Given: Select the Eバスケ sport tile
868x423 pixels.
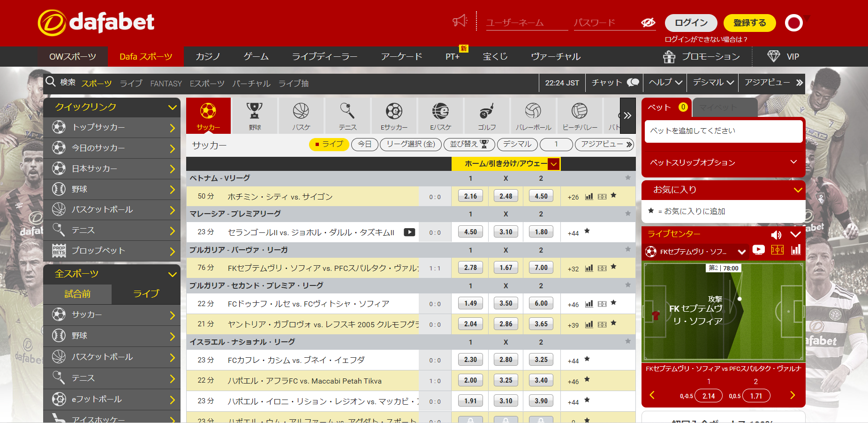Looking at the screenshot, I should (x=440, y=115).
